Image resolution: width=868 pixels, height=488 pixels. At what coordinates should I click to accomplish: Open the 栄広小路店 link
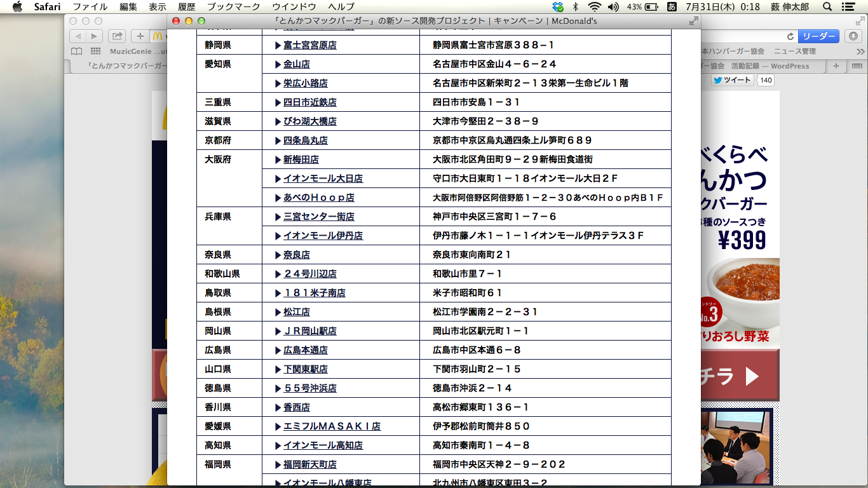(306, 83)
